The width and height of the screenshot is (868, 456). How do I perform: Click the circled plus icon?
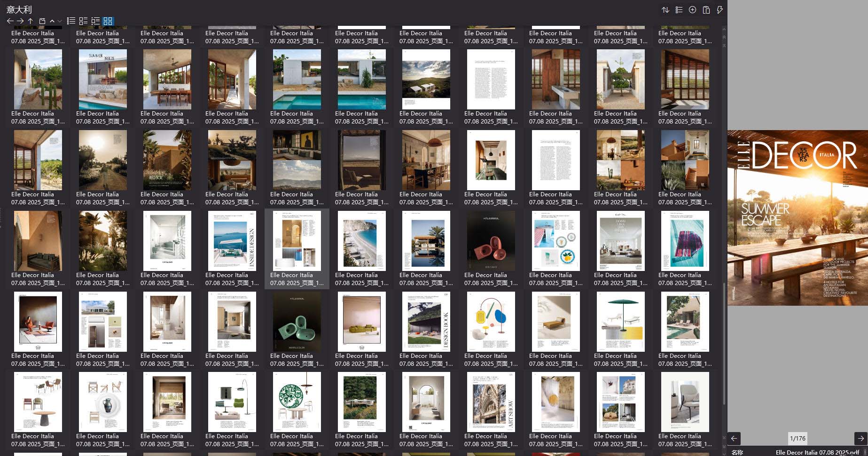(x=692, y=10)
